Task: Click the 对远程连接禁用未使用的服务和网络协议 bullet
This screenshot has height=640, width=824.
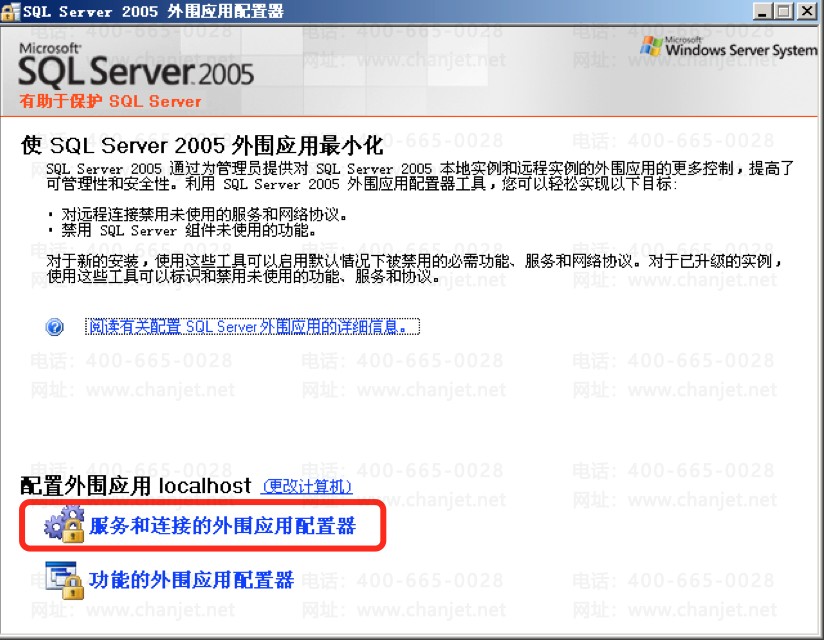Action: click(x=204, y=214)
